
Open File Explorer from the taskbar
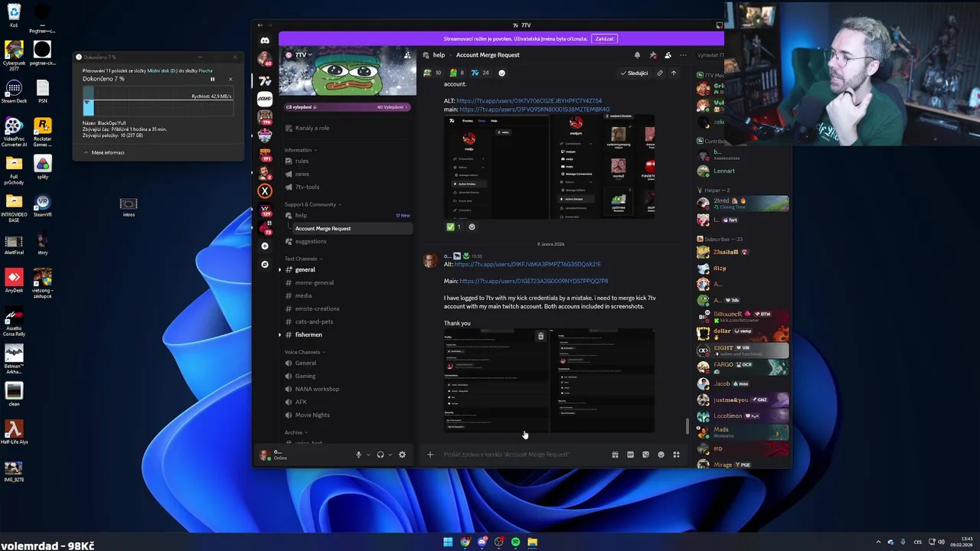[x=532, y=542]
